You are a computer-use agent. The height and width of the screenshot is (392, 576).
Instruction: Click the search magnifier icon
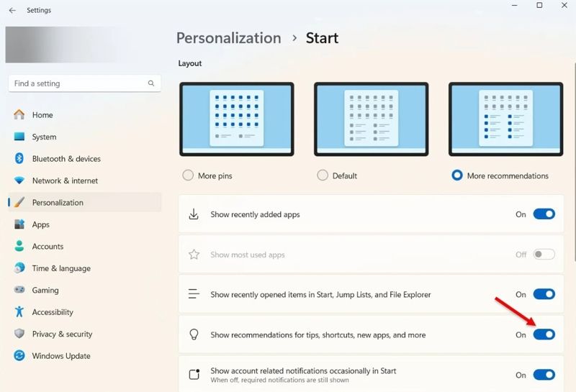(x=151, y=83)
